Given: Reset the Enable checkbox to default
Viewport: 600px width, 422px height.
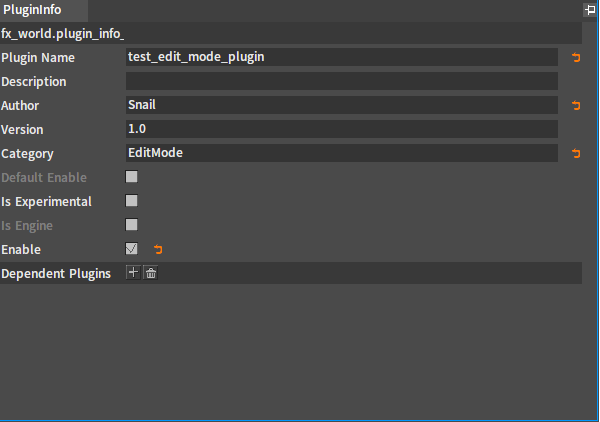Looking at the screenshot, I should click(x=158, y=249).
